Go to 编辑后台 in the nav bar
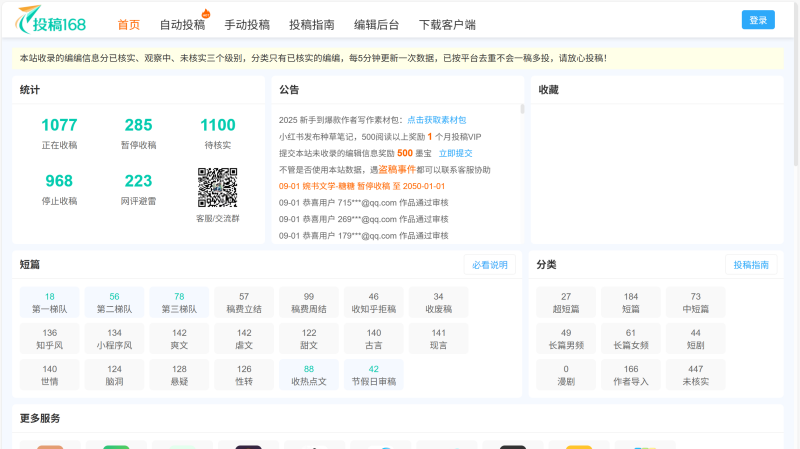The image size is (800, 449). (376, 25)
